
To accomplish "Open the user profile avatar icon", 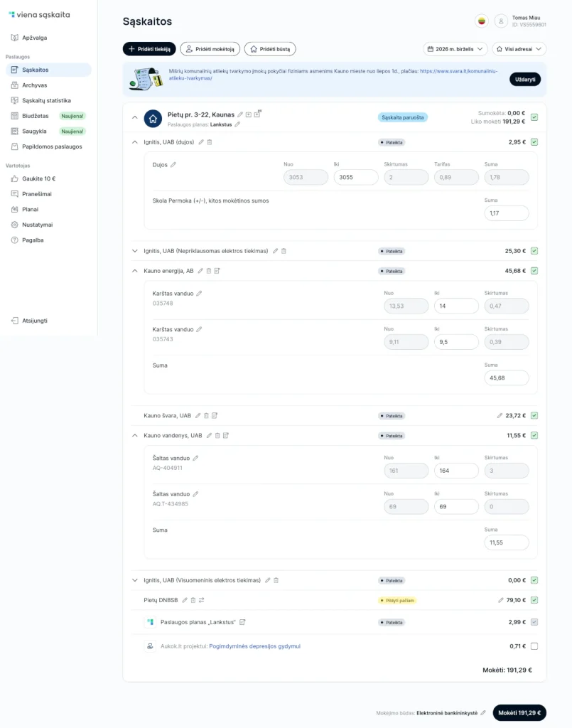I will 500,21.
